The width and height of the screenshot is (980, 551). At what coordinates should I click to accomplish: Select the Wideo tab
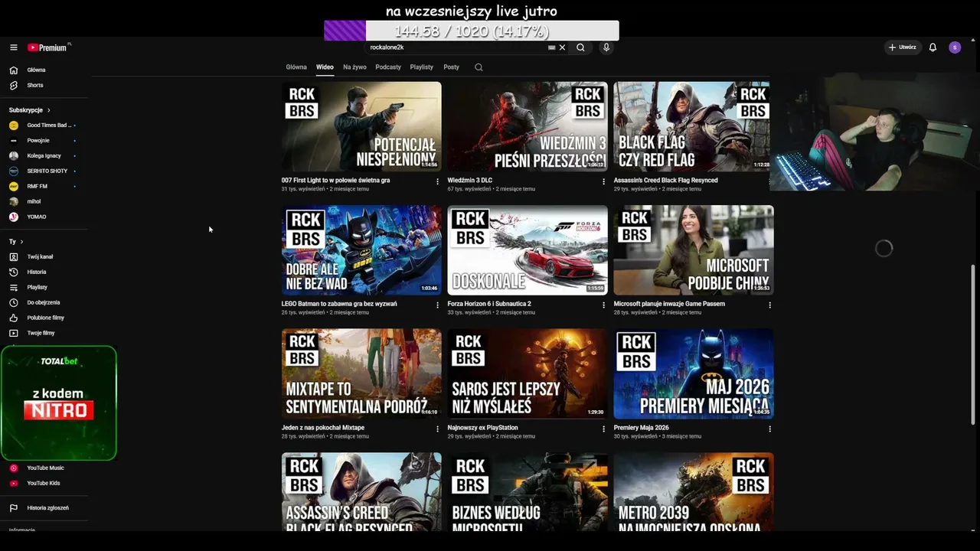(x=325, y=67)
